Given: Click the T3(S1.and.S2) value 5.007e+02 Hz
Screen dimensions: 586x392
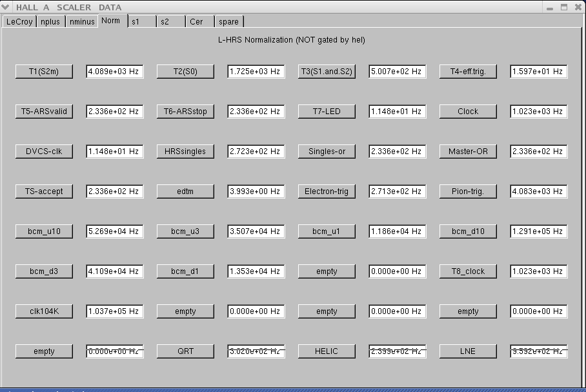Looking at the screenshot, I should 398,72.
